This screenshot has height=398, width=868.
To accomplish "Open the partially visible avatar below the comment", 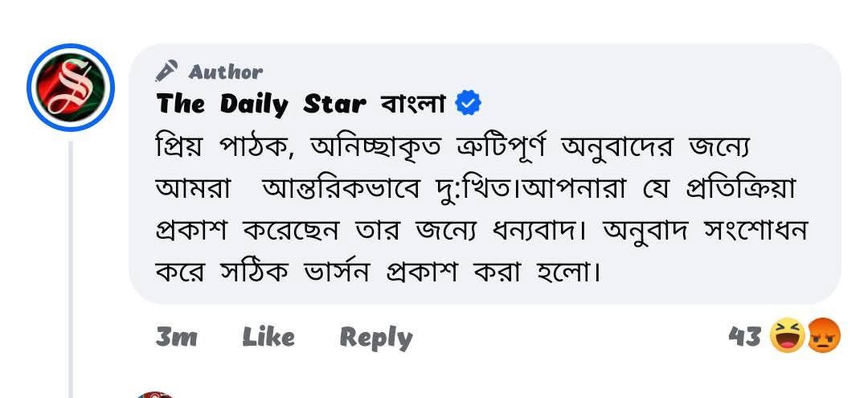I will (156, 394).
